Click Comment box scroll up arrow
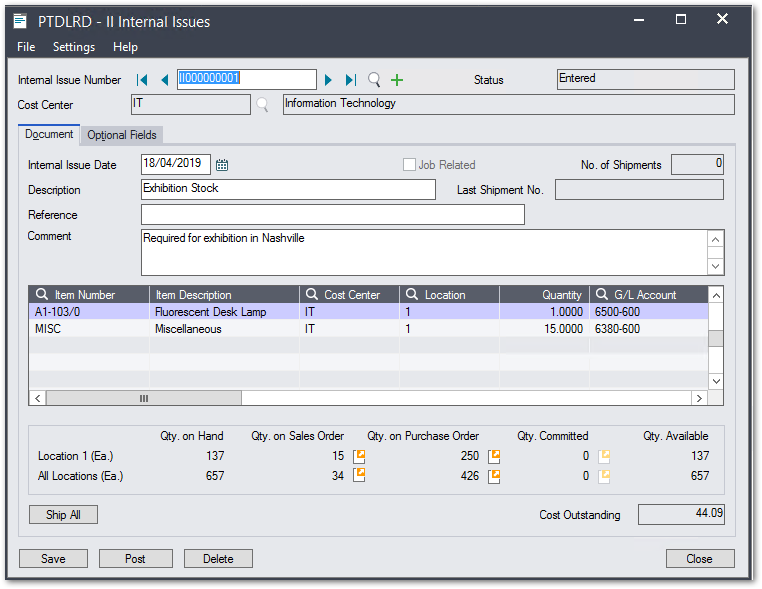The image size is (762, 589). tap(716, 240)
